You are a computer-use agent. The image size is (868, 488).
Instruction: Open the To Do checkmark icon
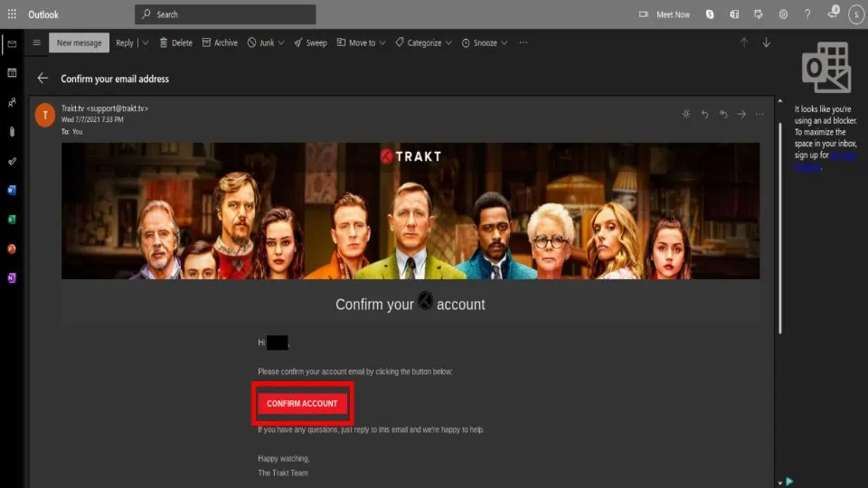click(x=12, y=161)
